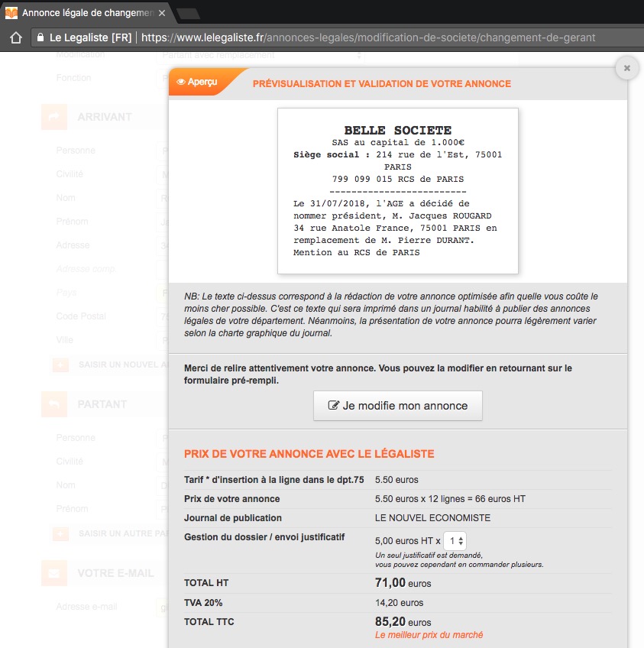This screenshot has width=644, height=648.
Task: Click 'Tarif * d'insertion à la ligne' label
Action: click(274, 480)
